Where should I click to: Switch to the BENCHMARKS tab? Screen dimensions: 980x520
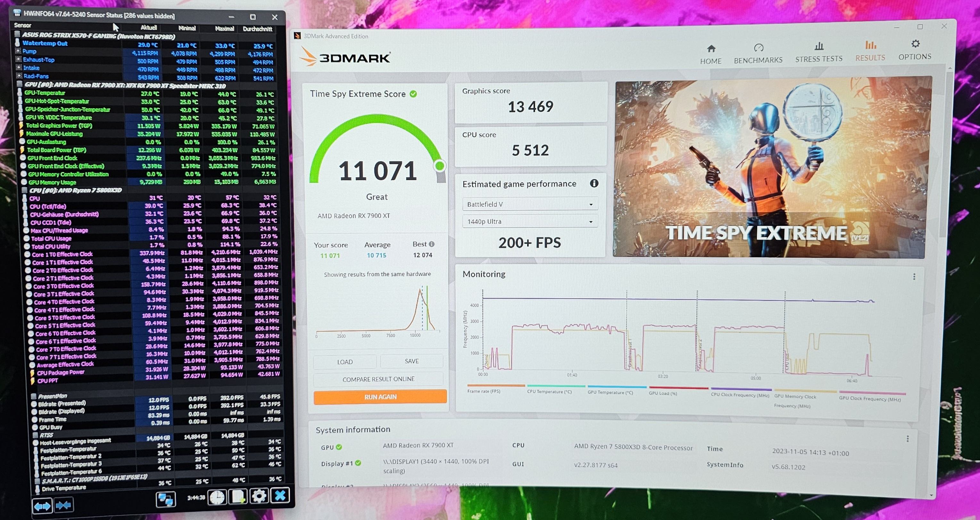click(758, 53)
